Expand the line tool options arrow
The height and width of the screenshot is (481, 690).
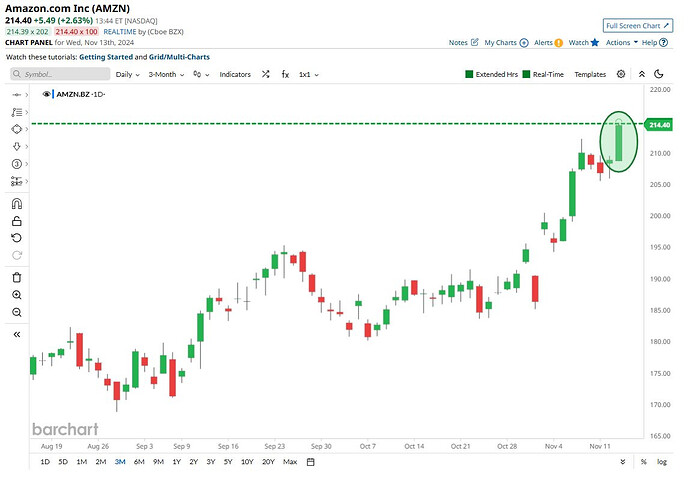pyautogui.click(x=27, y=95)
